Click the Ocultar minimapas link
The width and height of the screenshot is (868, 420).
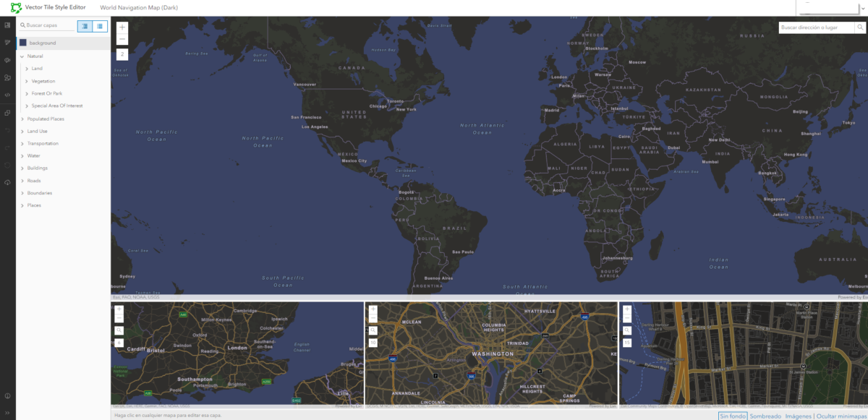point(841,415)
